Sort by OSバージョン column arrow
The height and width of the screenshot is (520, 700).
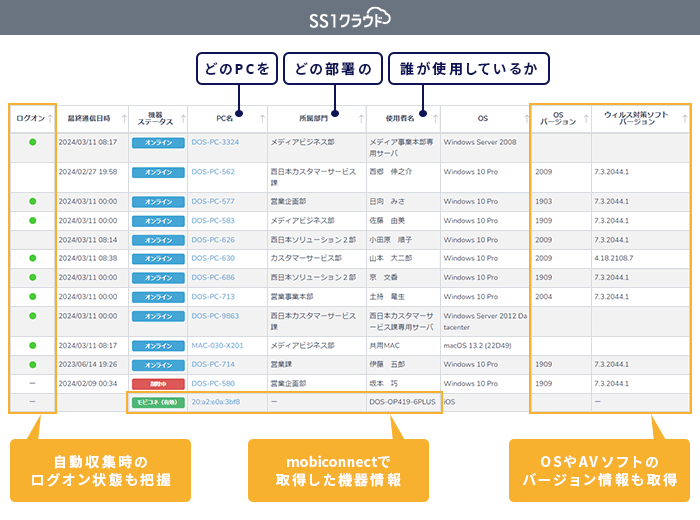[x=586, y=119]
